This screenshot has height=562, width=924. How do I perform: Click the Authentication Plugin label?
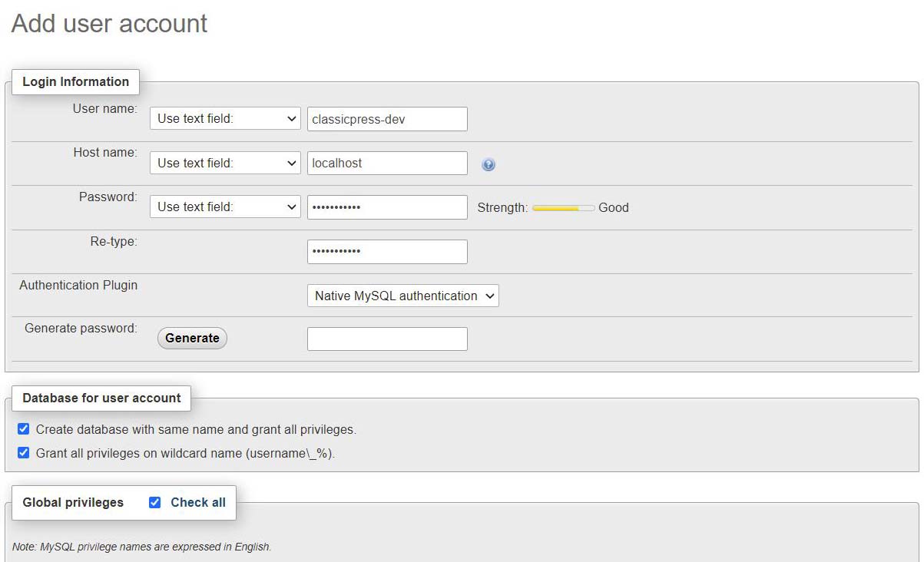click(x=78, y=285)
